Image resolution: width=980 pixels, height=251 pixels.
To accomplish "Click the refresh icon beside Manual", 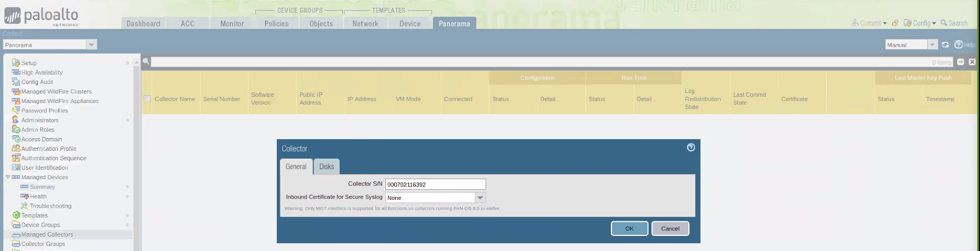I will [945, 45].
